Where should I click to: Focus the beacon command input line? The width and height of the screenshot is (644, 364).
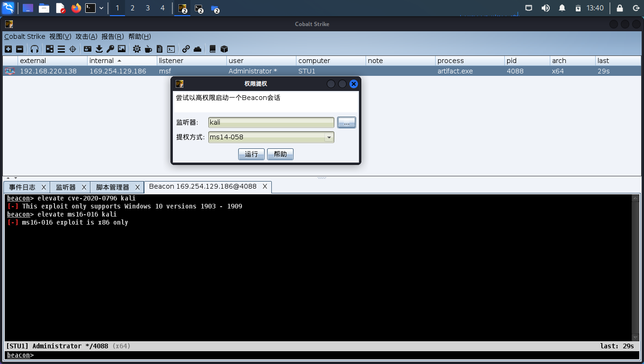click(x=322, y=355)
